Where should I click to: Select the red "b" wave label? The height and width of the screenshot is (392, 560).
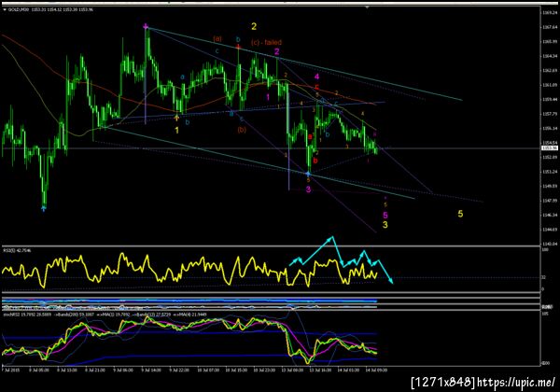click(315, 161)
